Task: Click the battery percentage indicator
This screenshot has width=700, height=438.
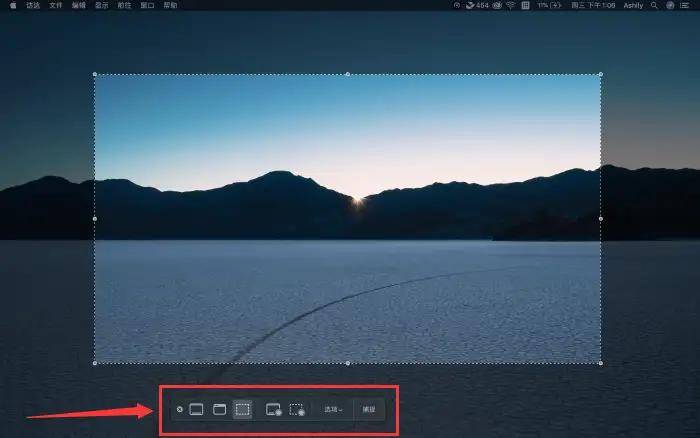Action: [x=549, y=5]
